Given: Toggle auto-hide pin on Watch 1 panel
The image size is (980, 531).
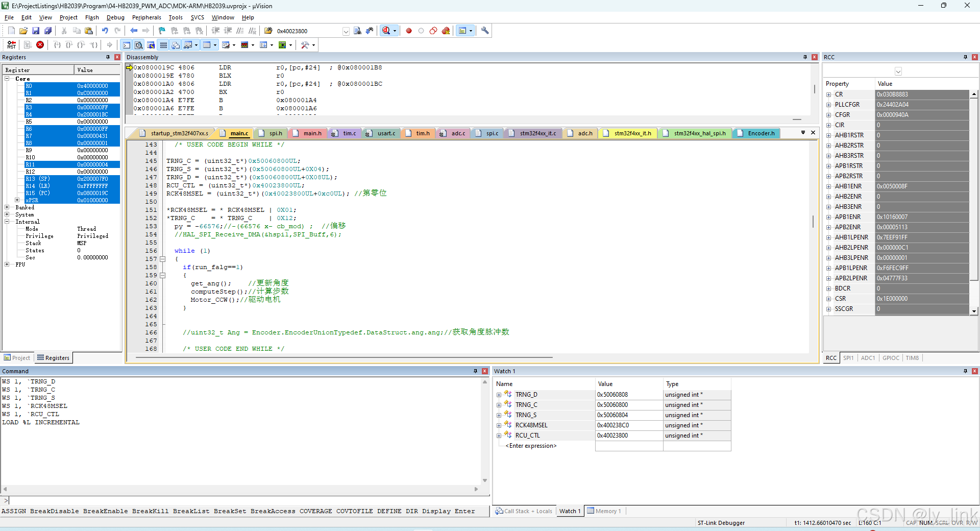Looking at the screenshot, I should coord(966,371).
